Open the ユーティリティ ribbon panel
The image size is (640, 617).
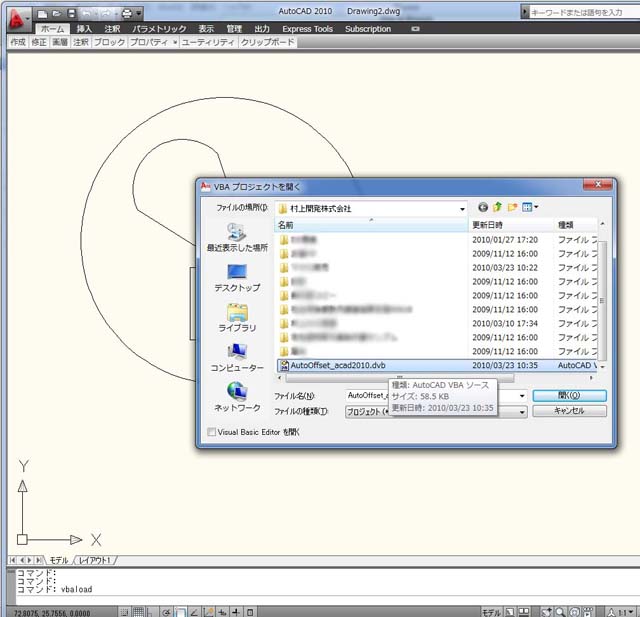[x=208, y=42]
